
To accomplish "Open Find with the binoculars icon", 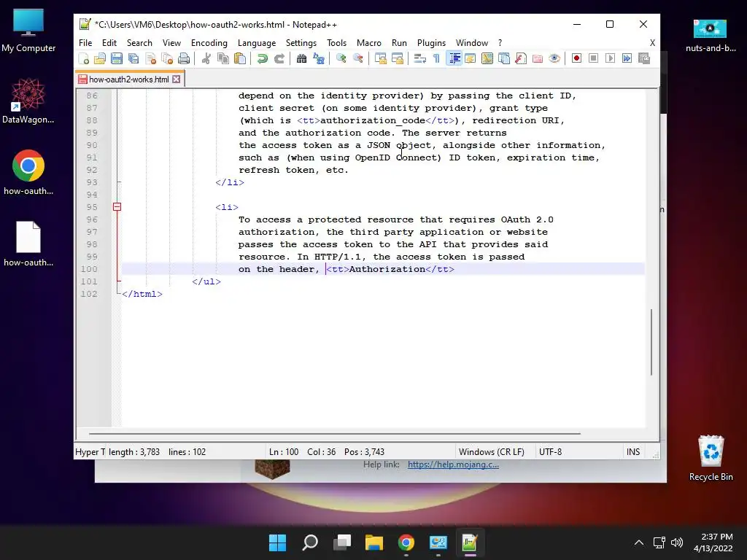I will [301, 58].
